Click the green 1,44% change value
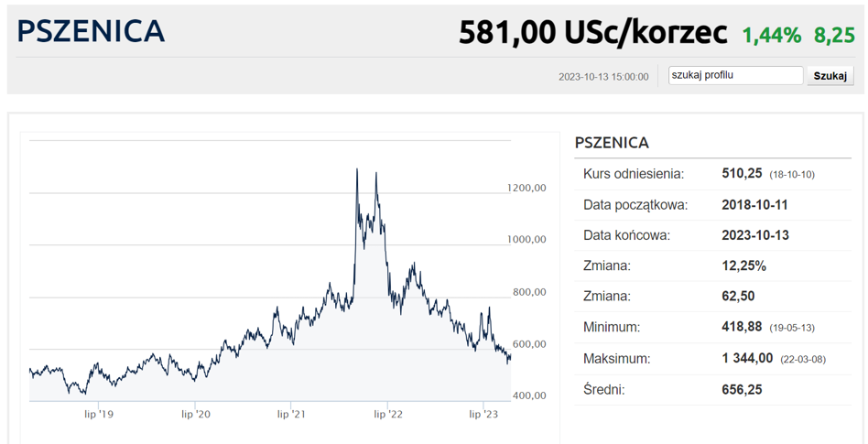 (771, 36)
